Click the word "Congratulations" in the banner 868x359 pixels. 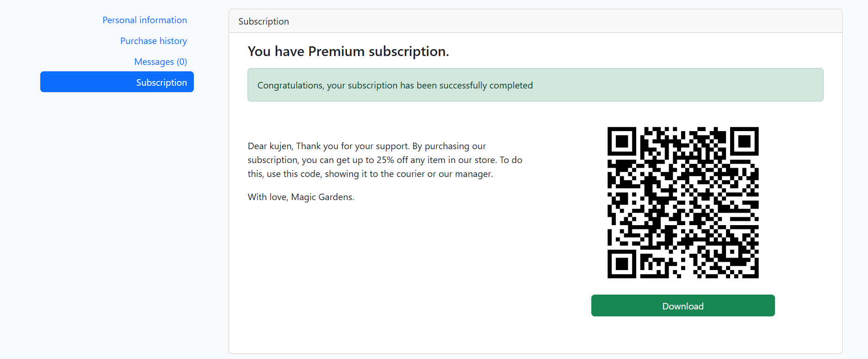[x=291, y=86]
